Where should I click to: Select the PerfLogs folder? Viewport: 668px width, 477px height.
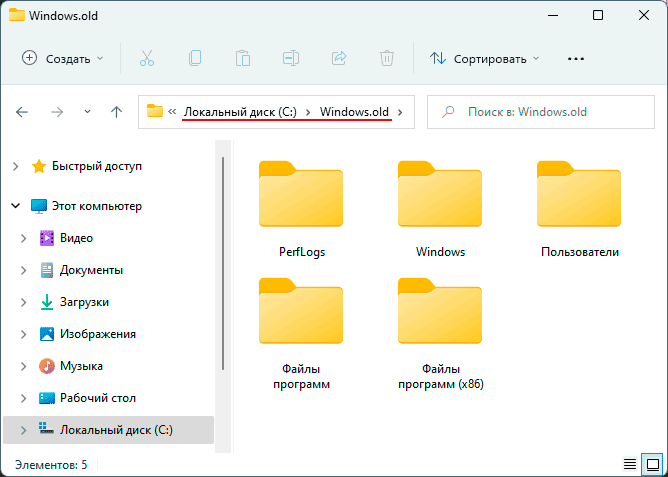point(301,210)
